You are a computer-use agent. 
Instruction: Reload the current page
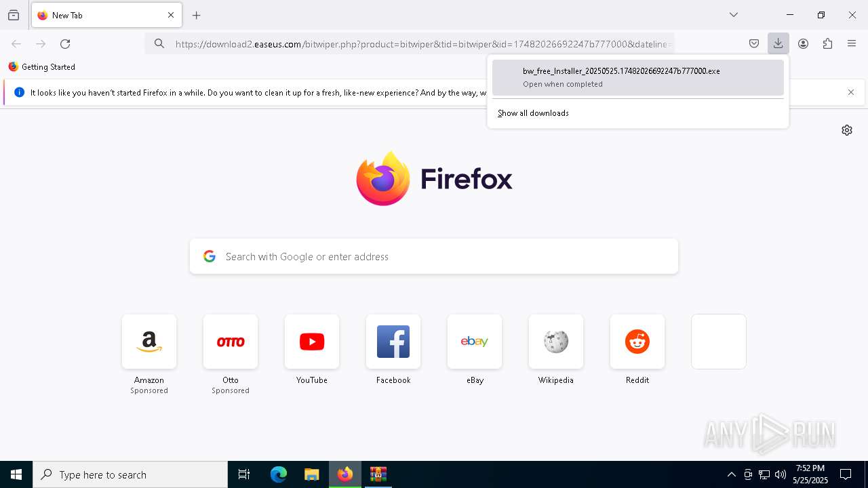[65, 44]
